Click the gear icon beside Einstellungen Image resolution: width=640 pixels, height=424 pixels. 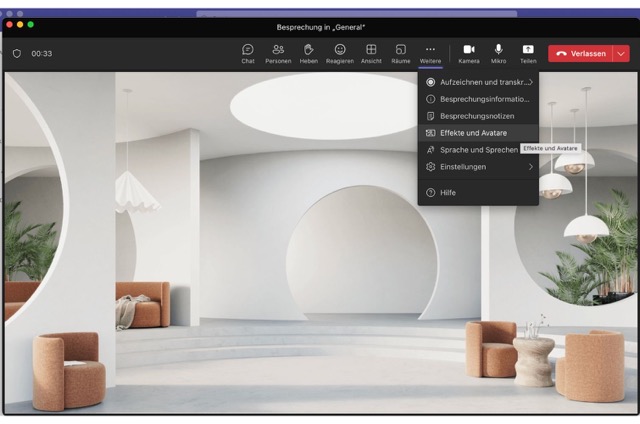click(430, 167)
